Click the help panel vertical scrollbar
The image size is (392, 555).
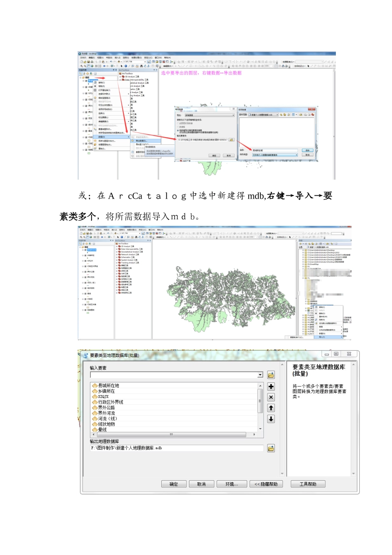[x=354, y=419]
